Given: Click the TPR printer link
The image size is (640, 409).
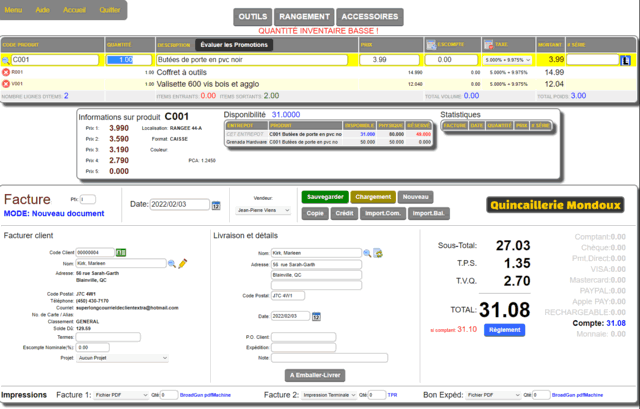Looking at the screenshot, I should (x=392, y=395).
